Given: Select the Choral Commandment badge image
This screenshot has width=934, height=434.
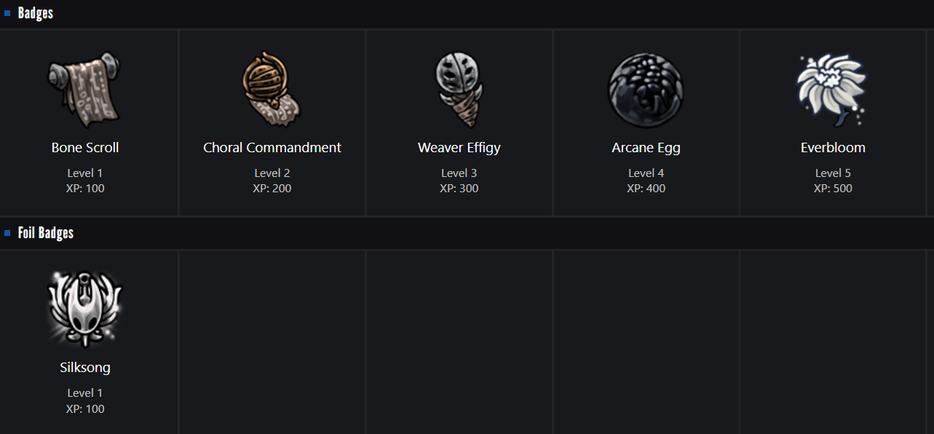Looking at the screenshot, I should (271, 90).
